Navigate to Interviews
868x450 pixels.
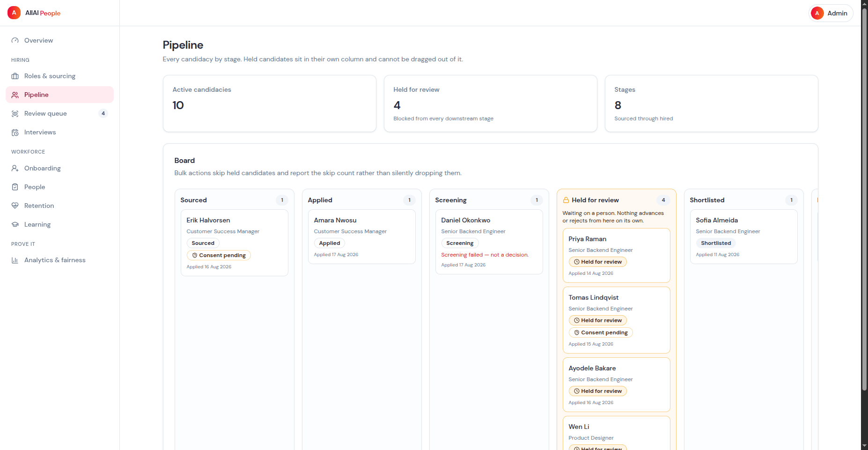click(59, 132)
